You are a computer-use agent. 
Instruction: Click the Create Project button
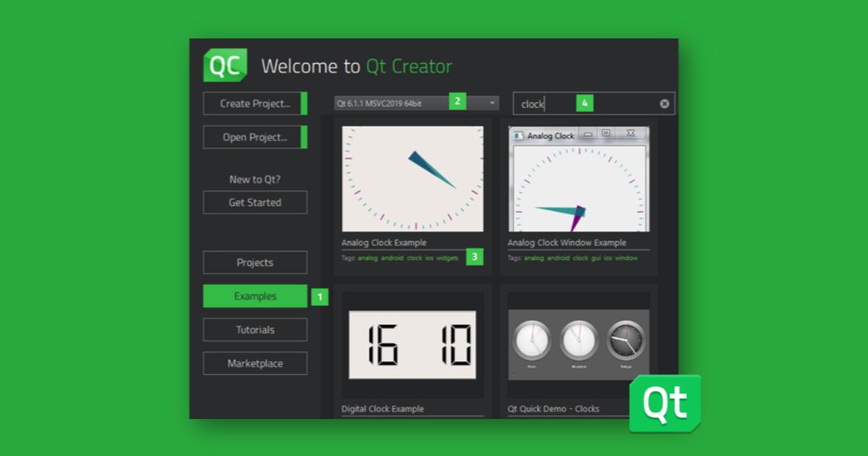(x=255, y=104)
